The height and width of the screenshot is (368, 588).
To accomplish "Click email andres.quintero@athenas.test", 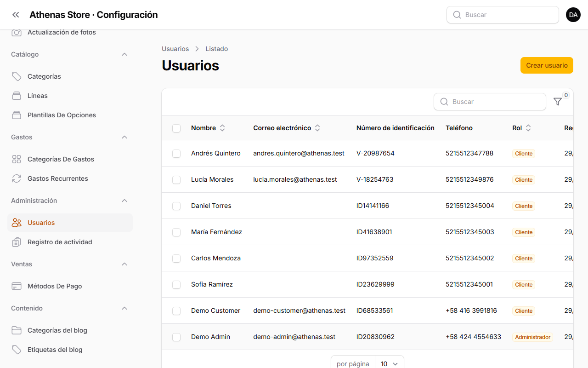I will pos(299,153).
